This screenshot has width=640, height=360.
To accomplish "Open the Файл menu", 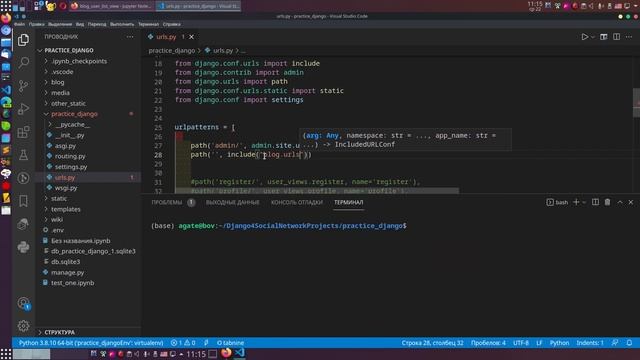I will pyautogui.click(x=19, y=24).
